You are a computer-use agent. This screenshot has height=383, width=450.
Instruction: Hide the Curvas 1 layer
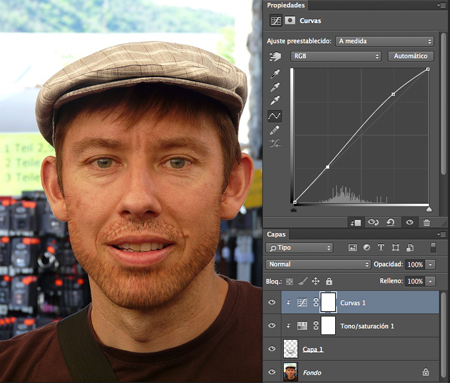pyautogui.click(x=272, y=302)
